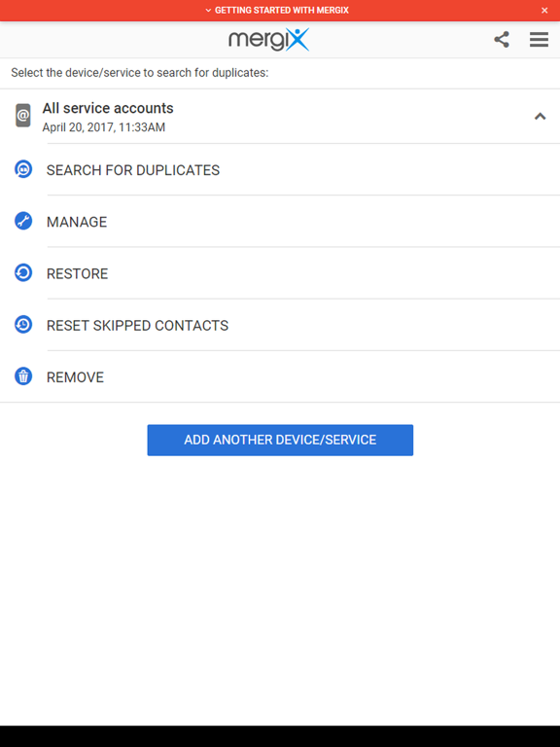Click the Remove trash icon
Image resolution: width=560 pixels, height=747 pixels.
(23, 376)
